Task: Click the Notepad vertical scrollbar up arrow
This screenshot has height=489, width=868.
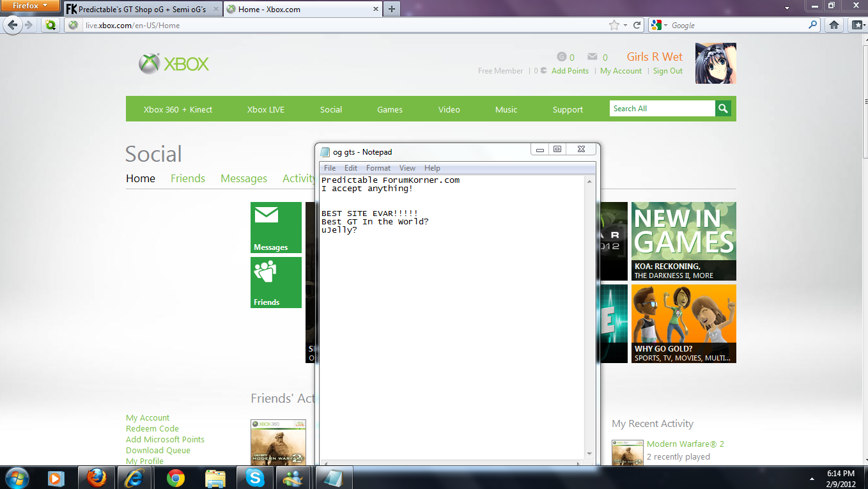Action: pyautogui.click(x=590, y=181)
